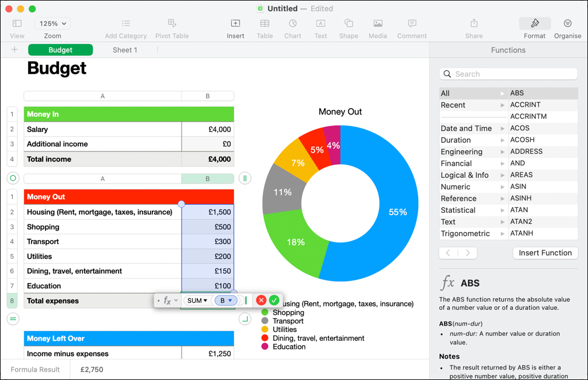The image size is (588, 380).
Task: Click the Organise toolbar icon
Action: coord(568,23)
